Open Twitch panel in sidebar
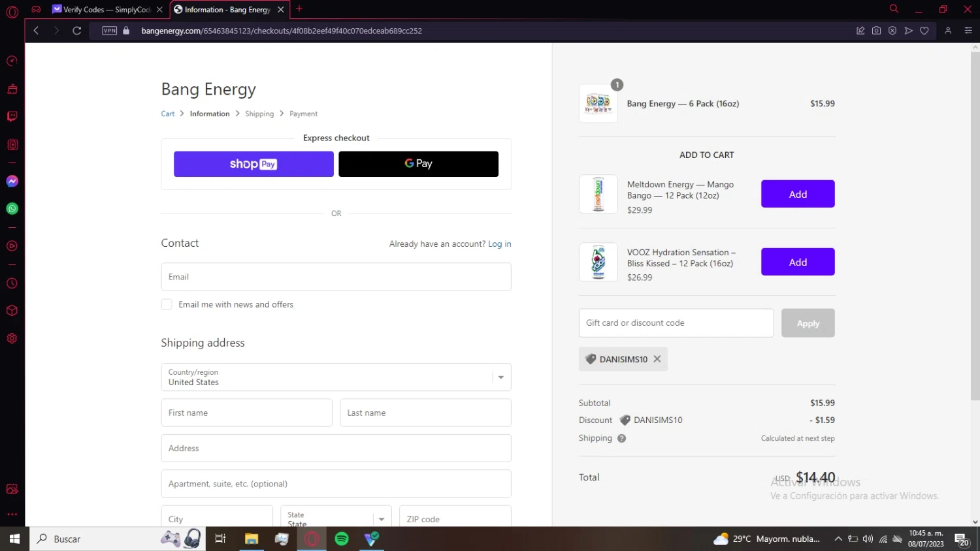Viewport: 980px width, 551px height. pyautogui.click(x=12, y=116)
